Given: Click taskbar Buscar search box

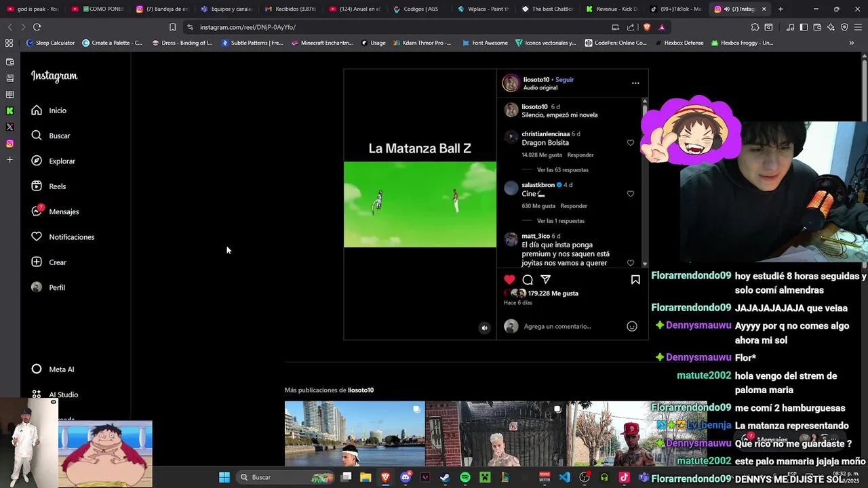Looking at the screenshot, I should point(285,477).
